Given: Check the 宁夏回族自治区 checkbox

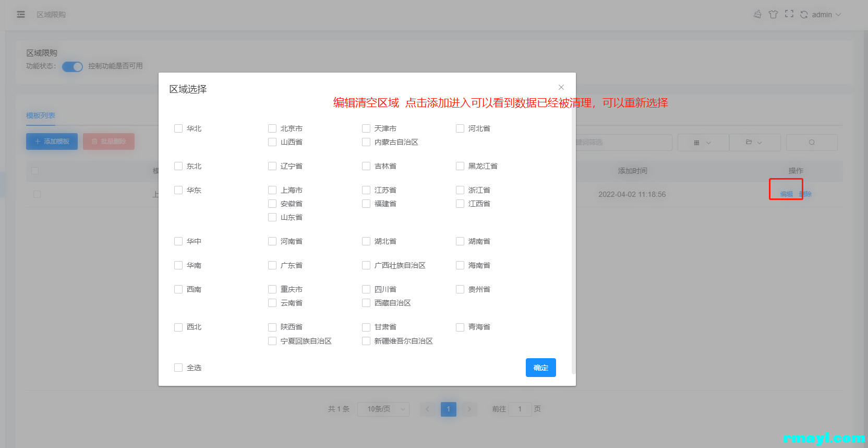Looking at the screenshot, I should (x=272, y=341).
